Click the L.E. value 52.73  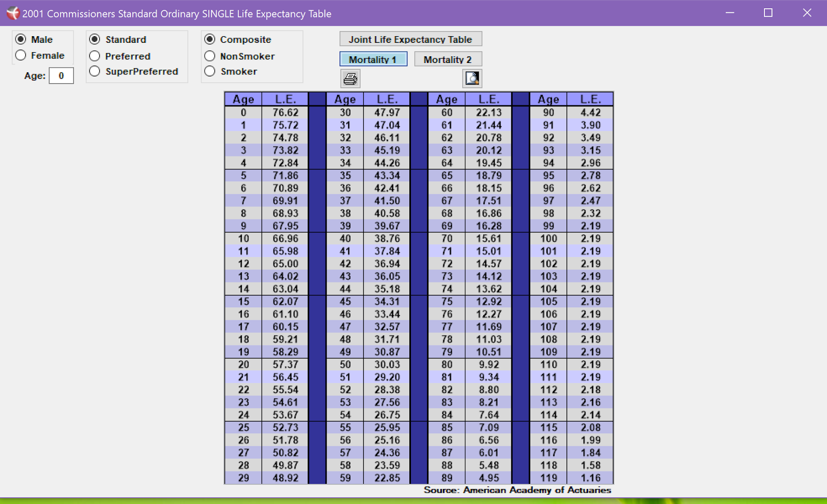[x=285, y=428]
